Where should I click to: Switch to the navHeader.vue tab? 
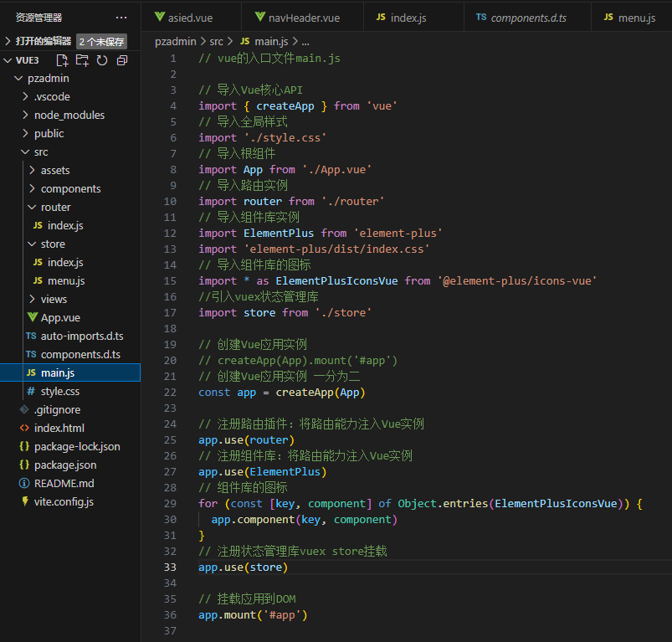click(303, 18)
